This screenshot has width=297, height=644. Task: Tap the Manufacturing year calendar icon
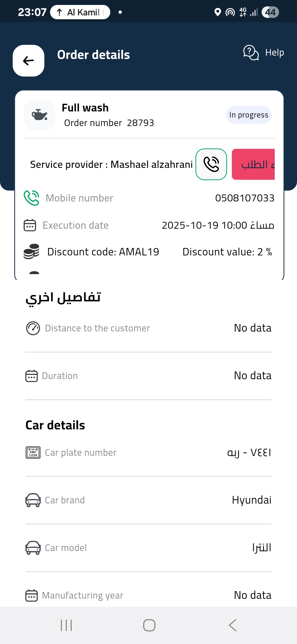point(31,595)
